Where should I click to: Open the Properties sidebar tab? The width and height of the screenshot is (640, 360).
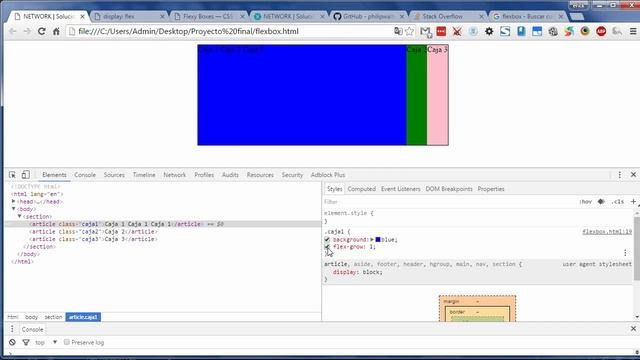pyautogui.click(x=491, y=189)
